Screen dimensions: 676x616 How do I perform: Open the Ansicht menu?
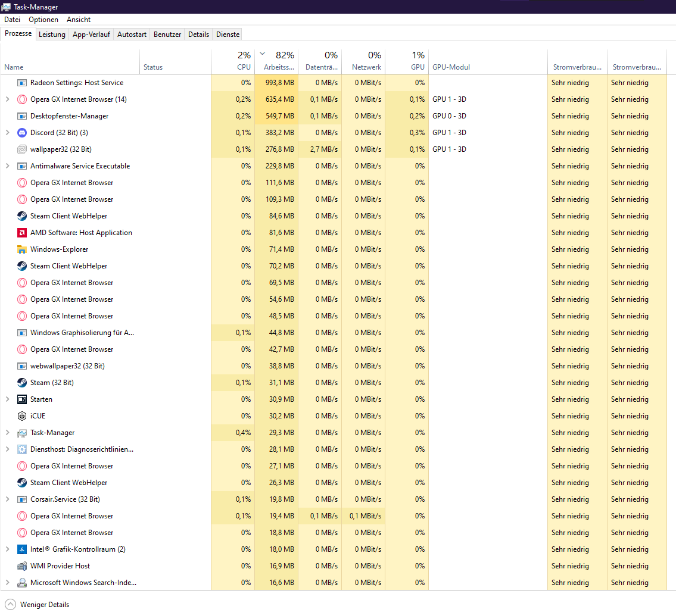[x=79, y=20]
